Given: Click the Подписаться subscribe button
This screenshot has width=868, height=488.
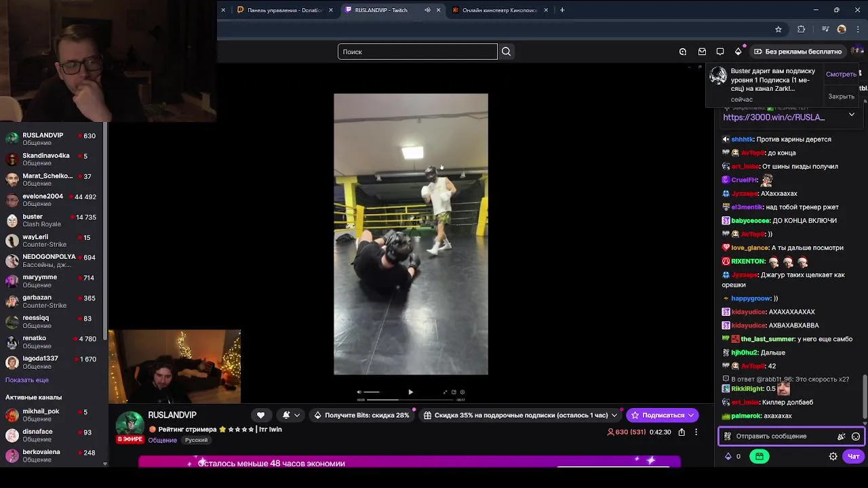Looking at the screenshot, I should pyautogui.click(x=662, y=415).
